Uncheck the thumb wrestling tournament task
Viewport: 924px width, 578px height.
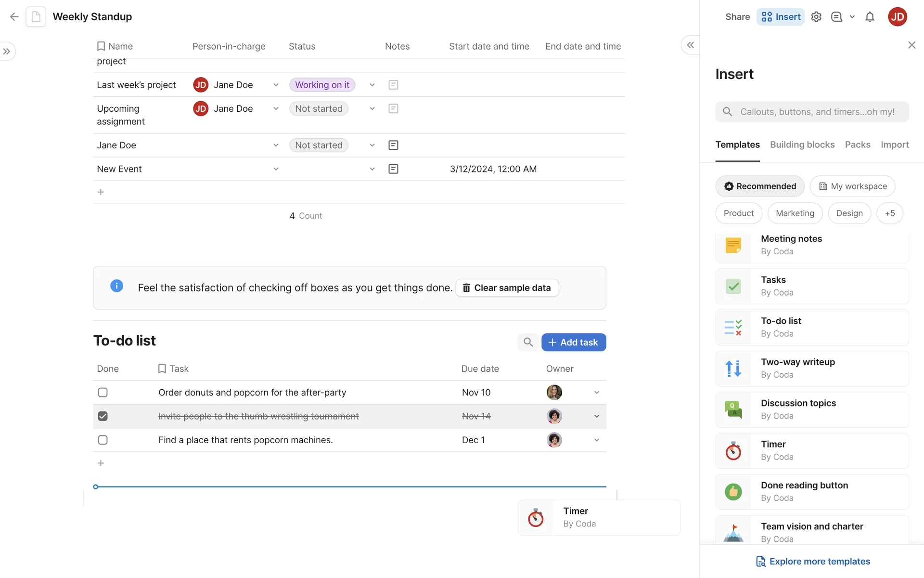click(103, 416)
